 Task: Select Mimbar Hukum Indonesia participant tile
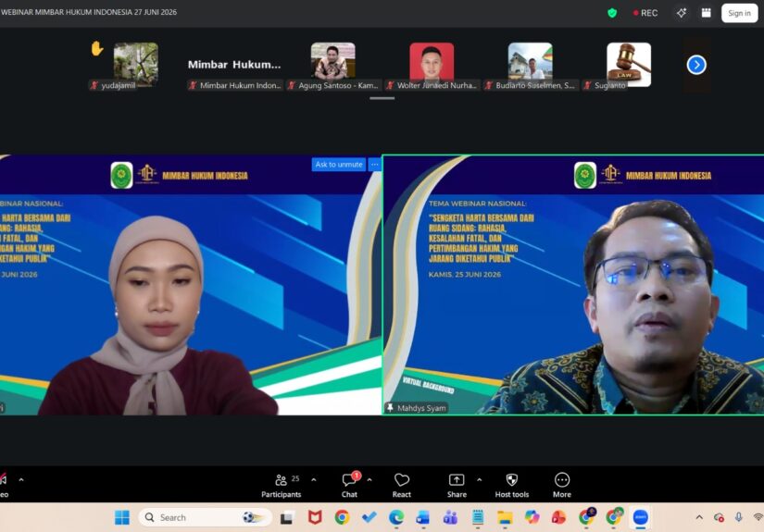click(x=234, y=65)
